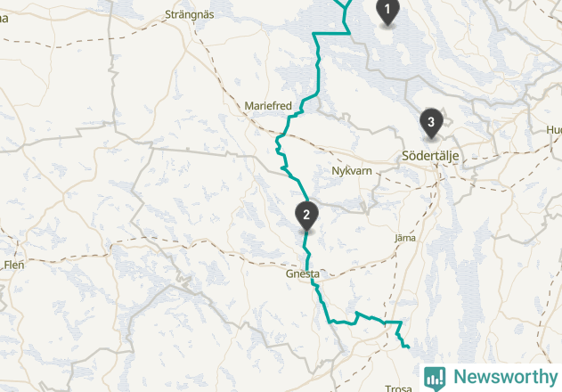Screen dimensions: 562x392
Task: Select the Strängnäs town label
Action: tap(189, 15)
